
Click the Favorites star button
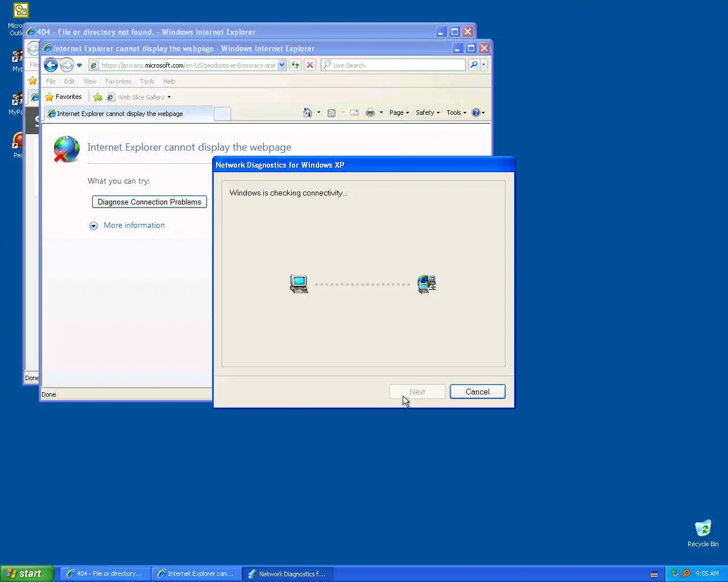(64, 97)
